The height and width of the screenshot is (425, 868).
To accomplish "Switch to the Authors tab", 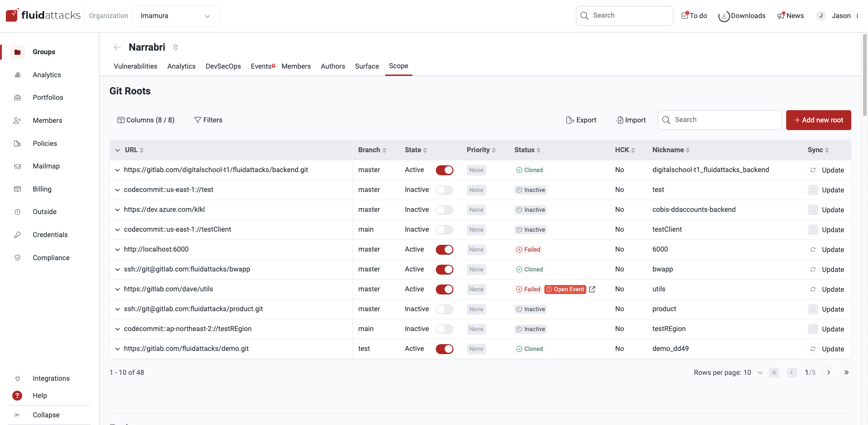I will 333,66.
